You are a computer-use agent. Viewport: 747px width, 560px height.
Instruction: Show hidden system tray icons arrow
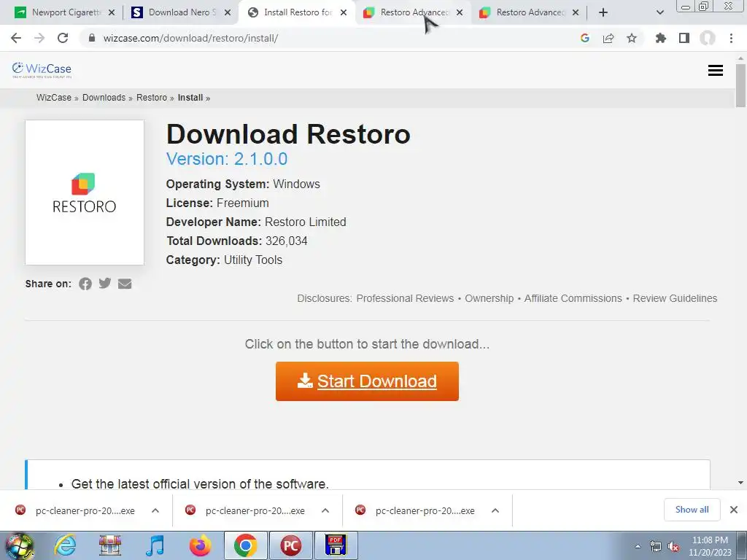[638, 546]
